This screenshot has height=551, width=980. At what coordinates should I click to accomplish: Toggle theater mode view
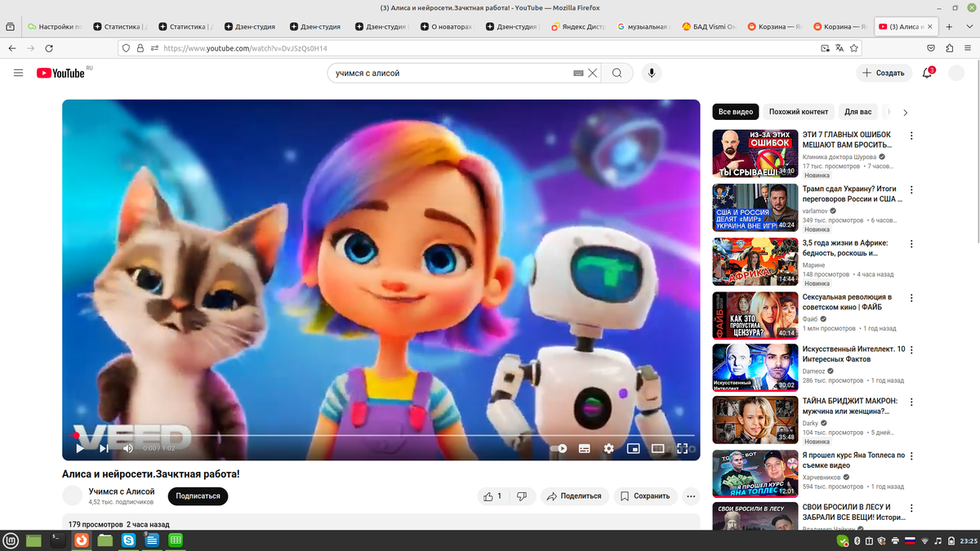click(x=657, y=448)
